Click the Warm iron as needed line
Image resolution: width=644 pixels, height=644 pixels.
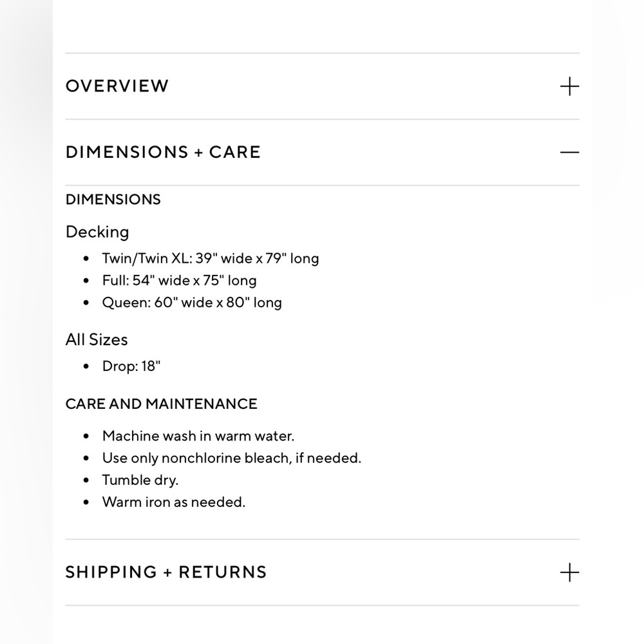click(x=174, y=502)
